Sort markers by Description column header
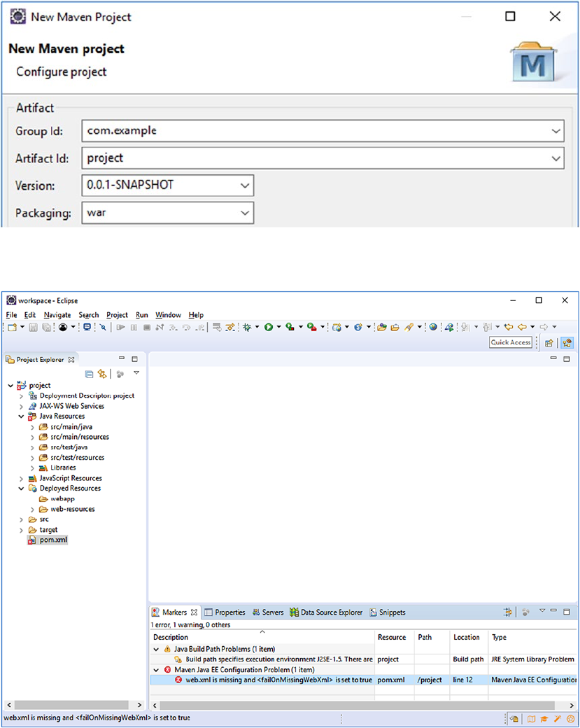580x728 pixels. 170,638
